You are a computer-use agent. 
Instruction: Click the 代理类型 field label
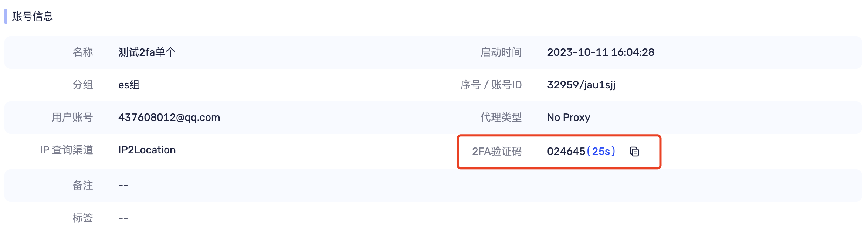501,118
